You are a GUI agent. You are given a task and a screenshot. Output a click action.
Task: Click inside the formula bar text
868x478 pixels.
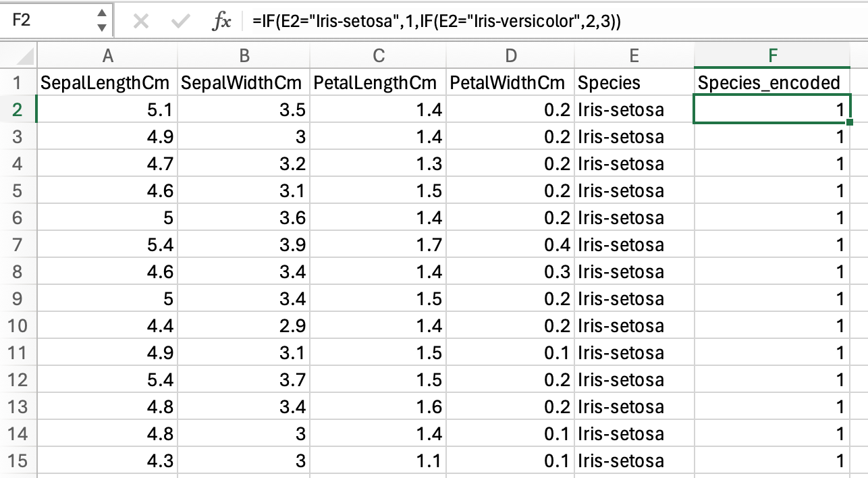pos(437,22)
